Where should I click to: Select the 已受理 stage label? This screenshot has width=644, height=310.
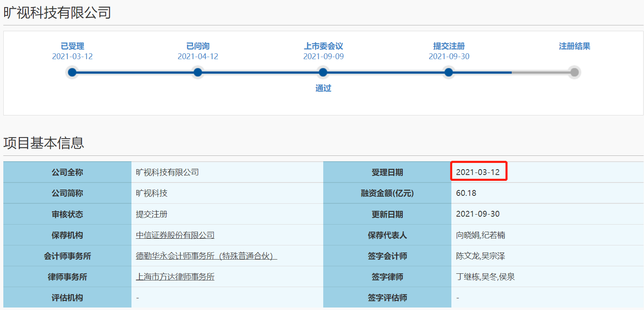click(x=72, y=46)
